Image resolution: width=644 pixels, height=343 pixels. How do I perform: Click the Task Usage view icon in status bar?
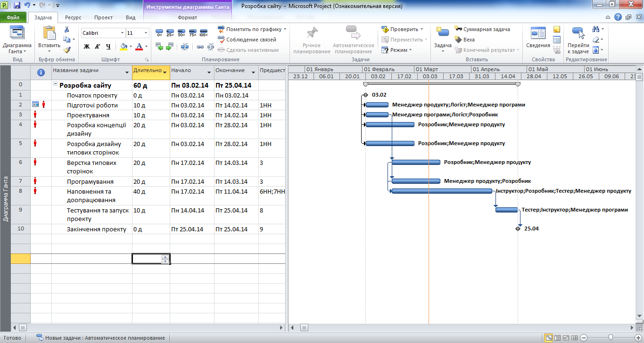pos(557,338)
